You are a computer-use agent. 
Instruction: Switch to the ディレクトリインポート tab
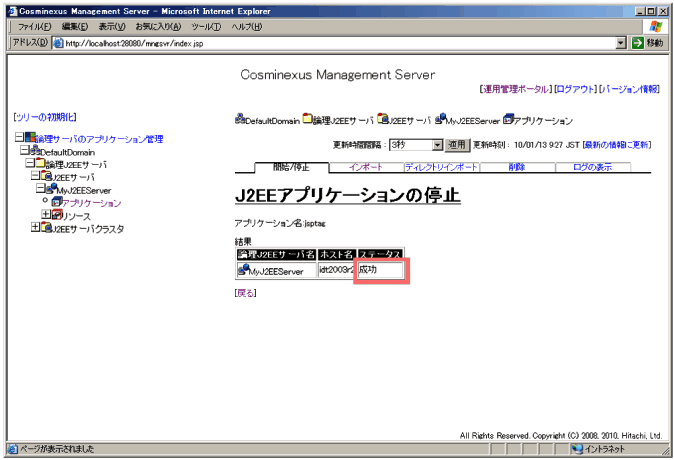pos(441,167)
